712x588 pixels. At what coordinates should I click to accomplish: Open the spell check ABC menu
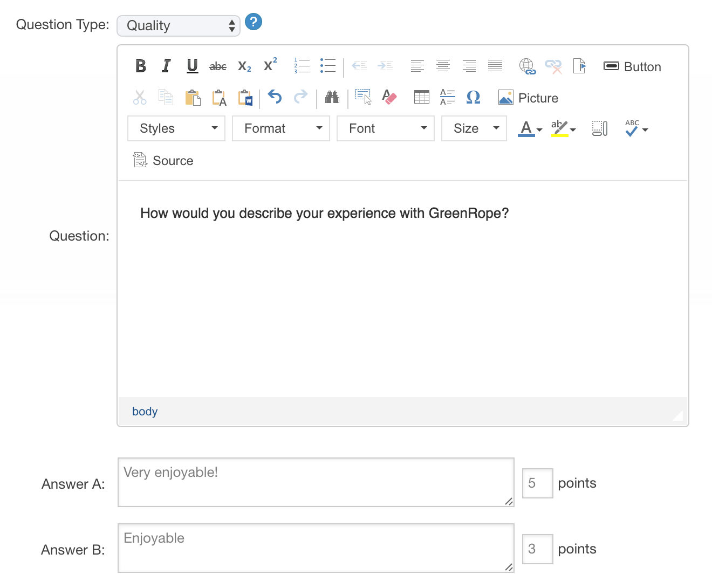pyautogui.click(x=636, y=128)
